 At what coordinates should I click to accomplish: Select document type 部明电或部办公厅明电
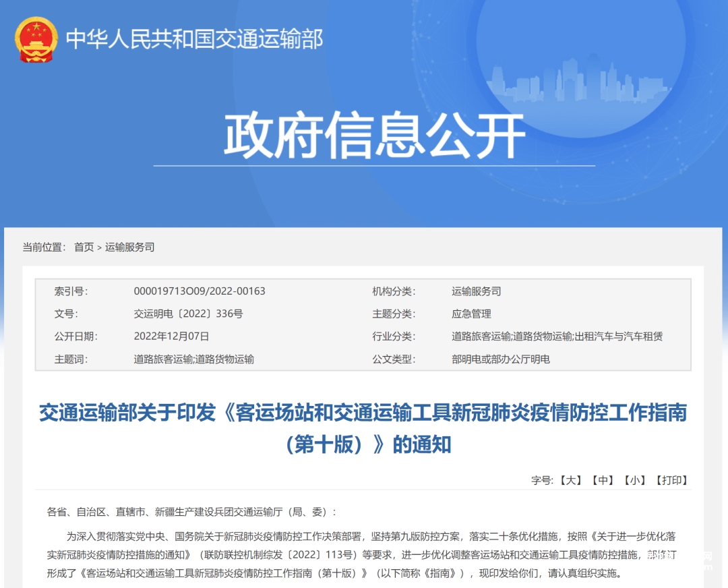click(x=500, y=359)
